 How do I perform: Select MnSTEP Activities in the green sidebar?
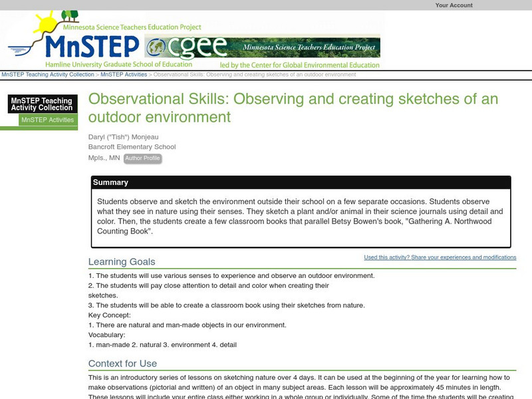48,120
